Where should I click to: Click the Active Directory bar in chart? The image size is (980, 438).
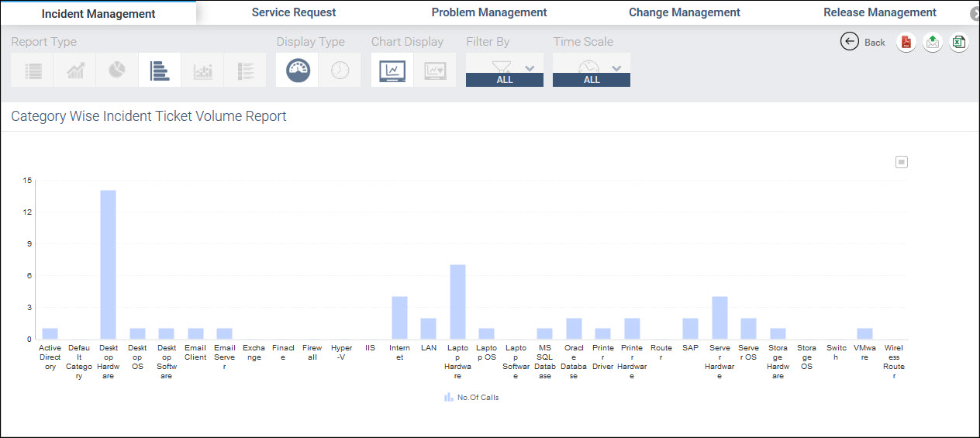(x=50, y=333)
